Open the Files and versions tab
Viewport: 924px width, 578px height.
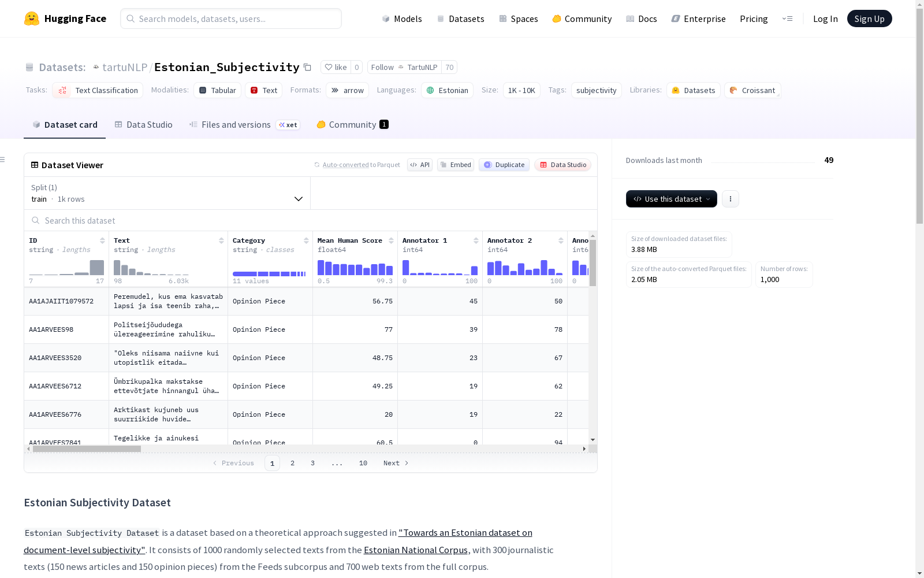[x=244, y=125]
